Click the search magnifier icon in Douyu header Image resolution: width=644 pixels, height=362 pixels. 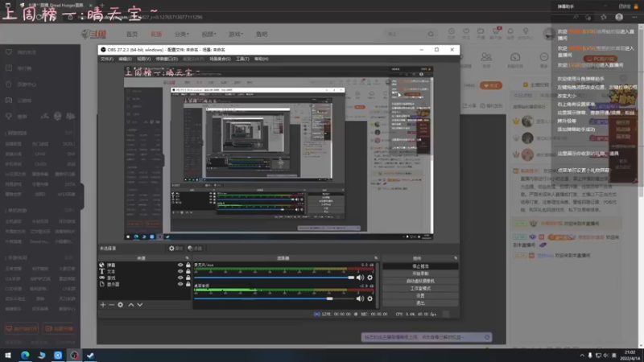pos(431,34)
